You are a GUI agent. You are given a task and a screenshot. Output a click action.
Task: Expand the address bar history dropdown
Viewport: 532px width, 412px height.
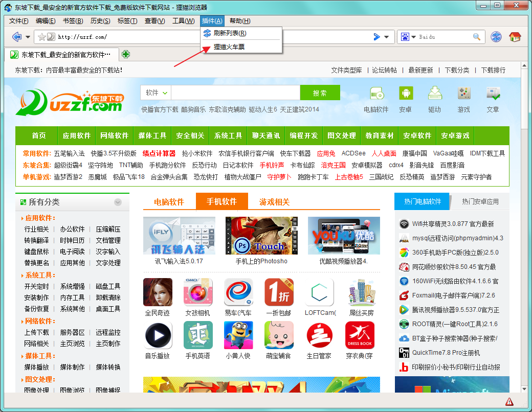(x=386, y=37)
